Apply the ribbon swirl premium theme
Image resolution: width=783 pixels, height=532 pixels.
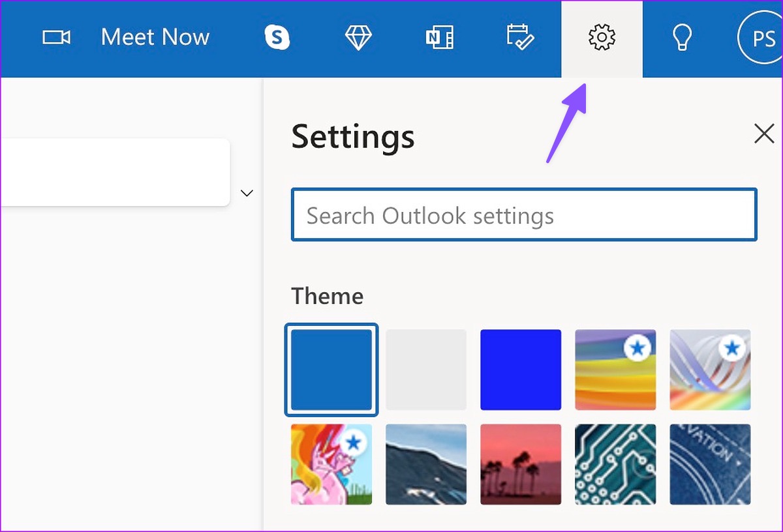point(710,370)
